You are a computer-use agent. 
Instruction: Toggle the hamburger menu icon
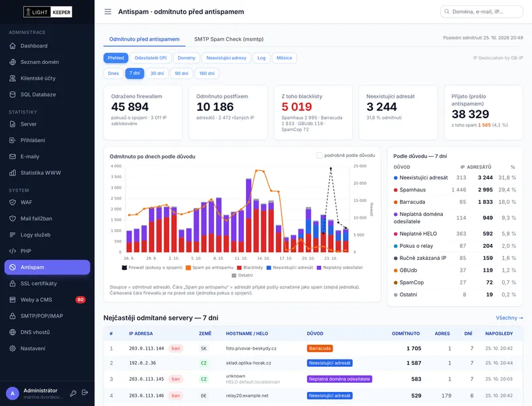pos(108,12)
